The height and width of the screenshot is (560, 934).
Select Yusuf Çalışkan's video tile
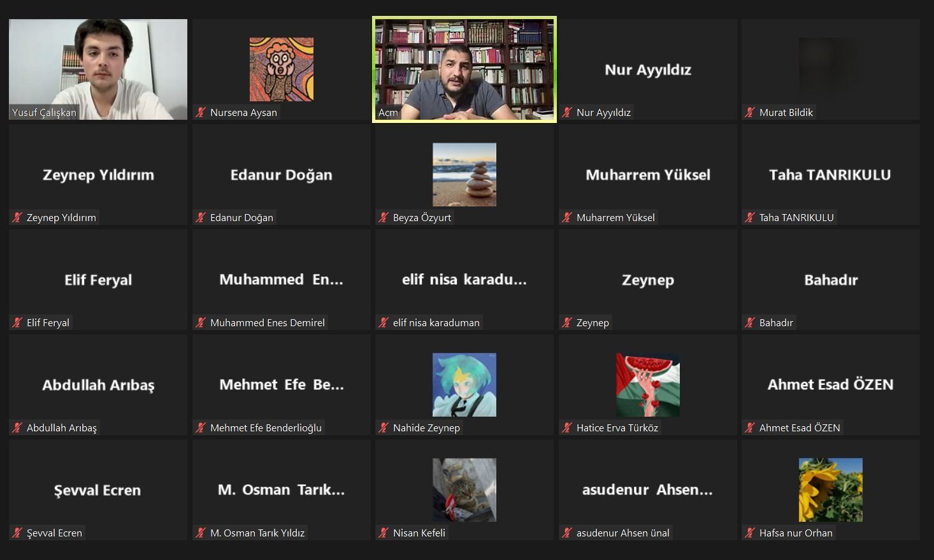coord(98,69)
